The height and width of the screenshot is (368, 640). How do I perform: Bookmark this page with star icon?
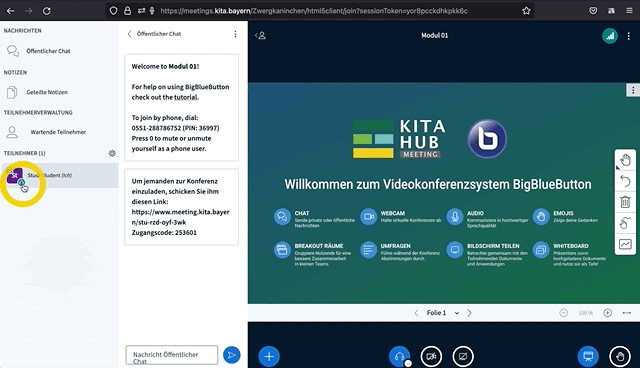click(526, 11)
